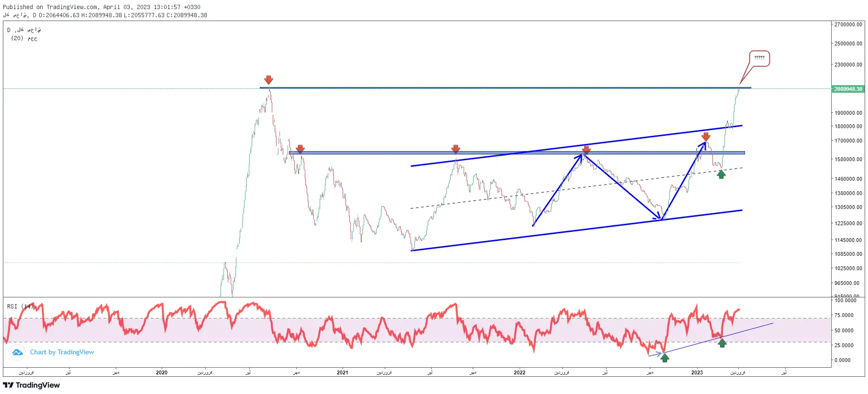Screen dimensions: 868x394
Task: Open the Chart by TradingView link
Action: pos(62,352)
